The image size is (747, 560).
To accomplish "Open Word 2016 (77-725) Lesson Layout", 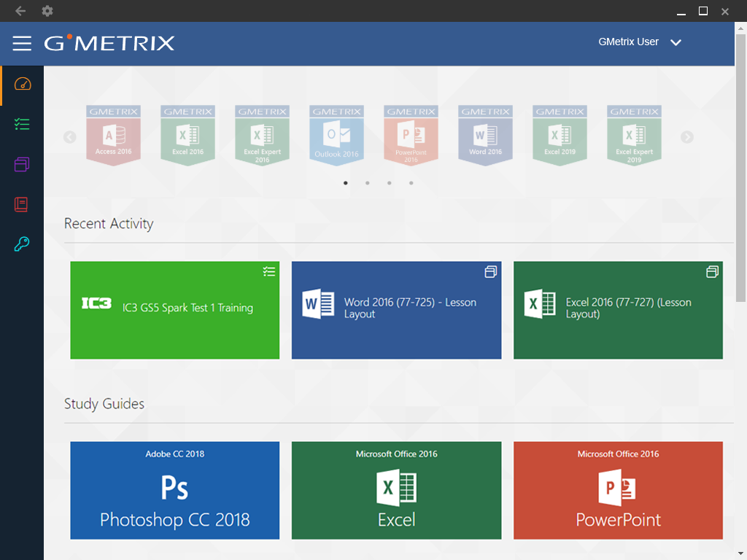I will 396,310.
